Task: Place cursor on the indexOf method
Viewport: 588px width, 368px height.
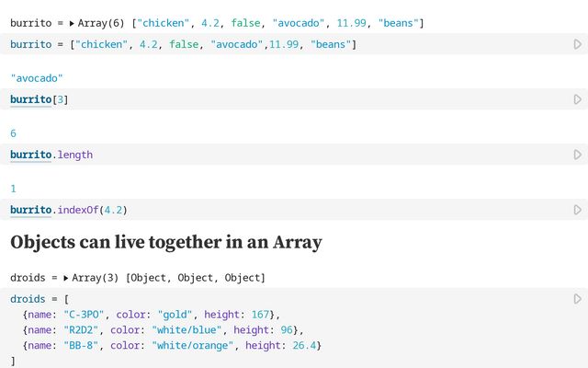Action: point(77,210)
